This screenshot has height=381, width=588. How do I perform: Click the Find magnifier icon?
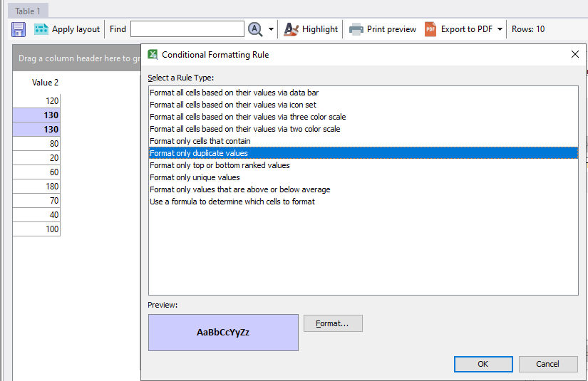coord(255,29)
